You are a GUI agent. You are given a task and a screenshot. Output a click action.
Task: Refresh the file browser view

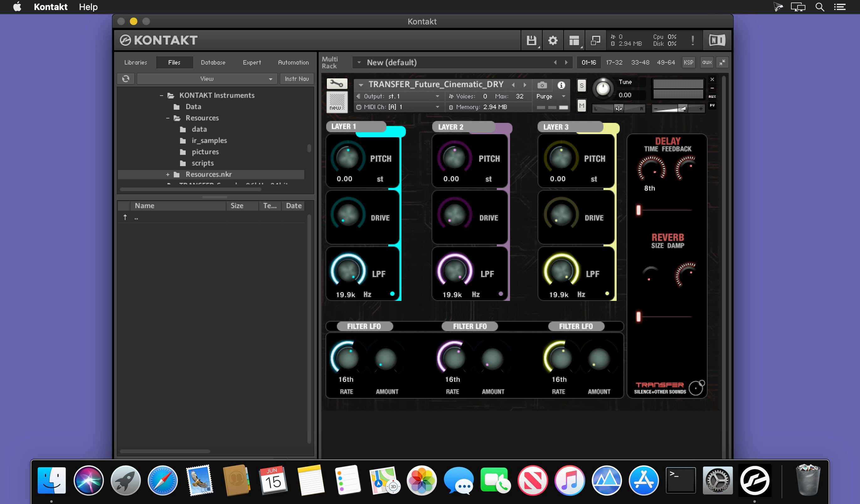125,79
